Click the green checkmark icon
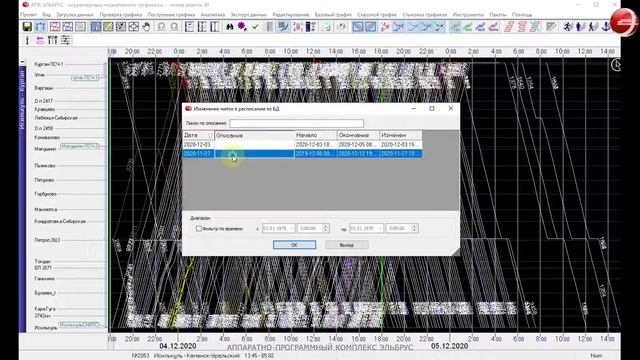Image resolution: width=640 pixels, height=360 pixels. click(x=255, y=27)
